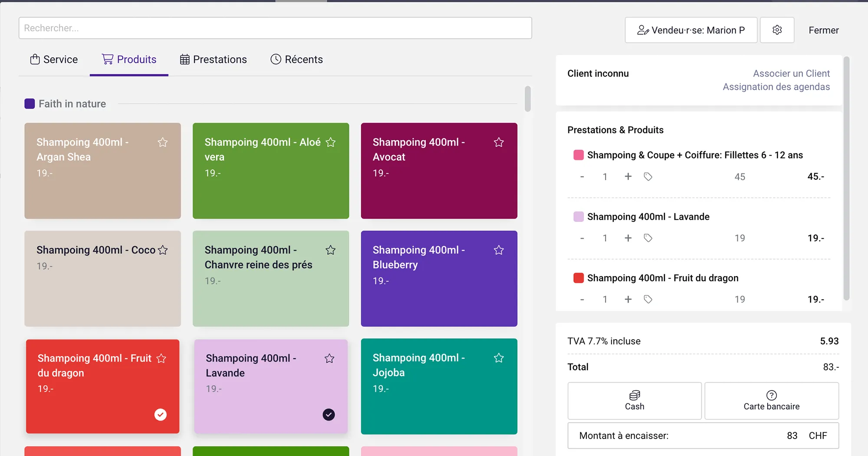Viewport: 868px width, 456px height.
Task: Open the Vendeur·r·se Marion P selector
Action: 691,30
